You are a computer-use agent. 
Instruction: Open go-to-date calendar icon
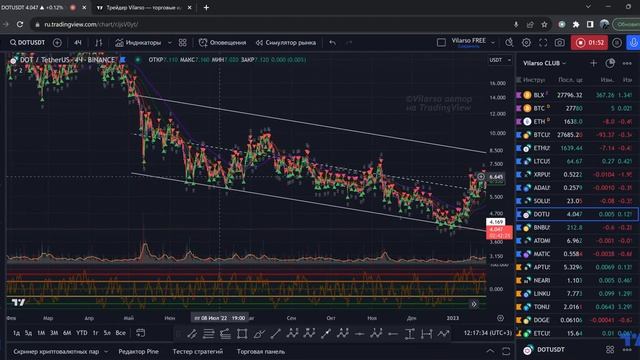(x=140, y=333)
